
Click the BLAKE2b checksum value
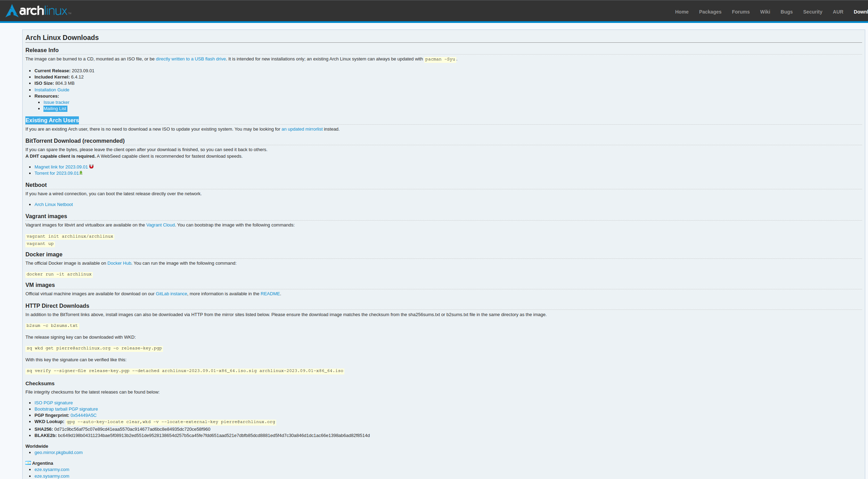[x=214, y=436]
